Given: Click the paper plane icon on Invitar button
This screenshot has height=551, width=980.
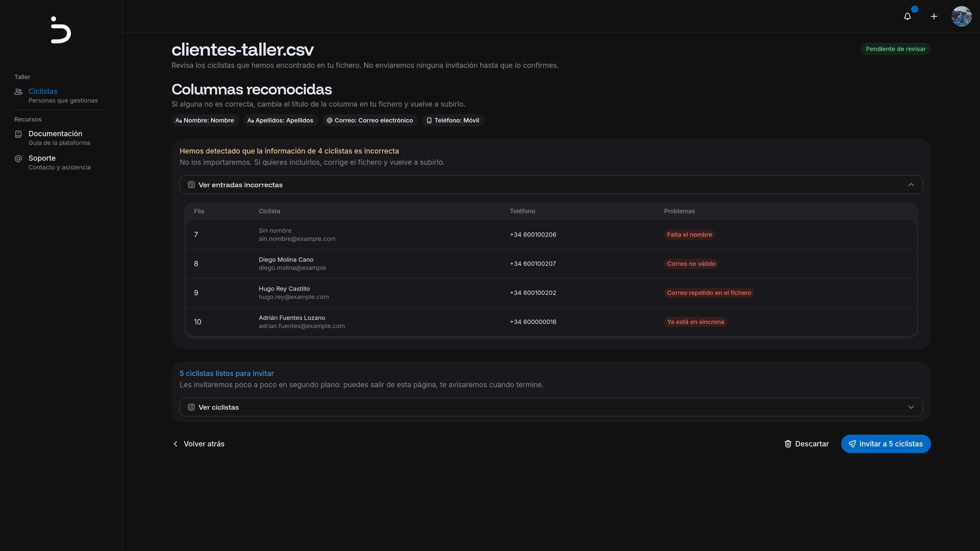Looking at the screenshot, I should [852, 444].
